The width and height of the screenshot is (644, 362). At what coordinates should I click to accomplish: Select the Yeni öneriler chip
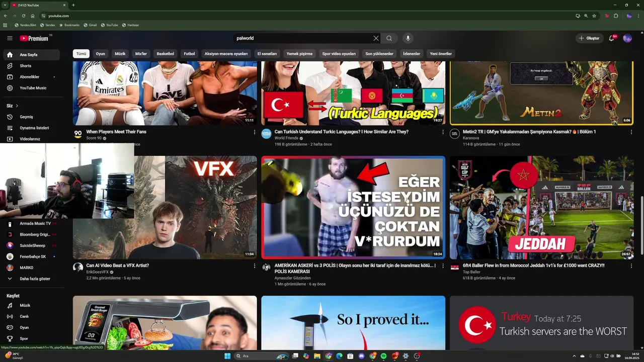[441, 54]
